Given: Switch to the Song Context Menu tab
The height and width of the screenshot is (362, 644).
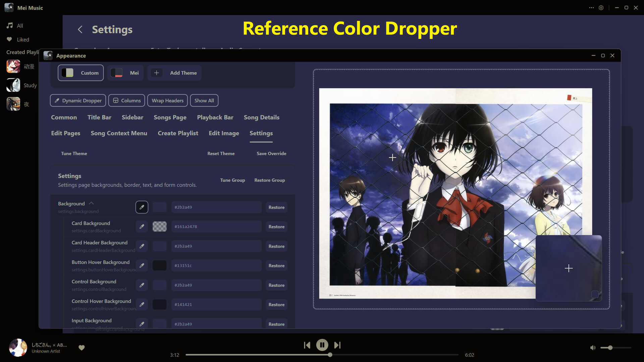Looking at the screenshot, I should click(x=119, y=133).
